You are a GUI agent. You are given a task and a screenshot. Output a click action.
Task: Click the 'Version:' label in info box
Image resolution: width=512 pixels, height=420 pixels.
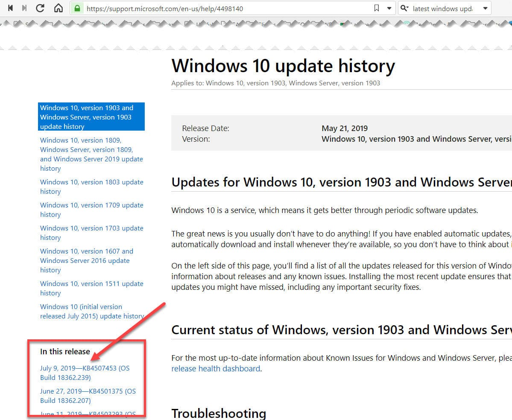click(x=196, y=139)
